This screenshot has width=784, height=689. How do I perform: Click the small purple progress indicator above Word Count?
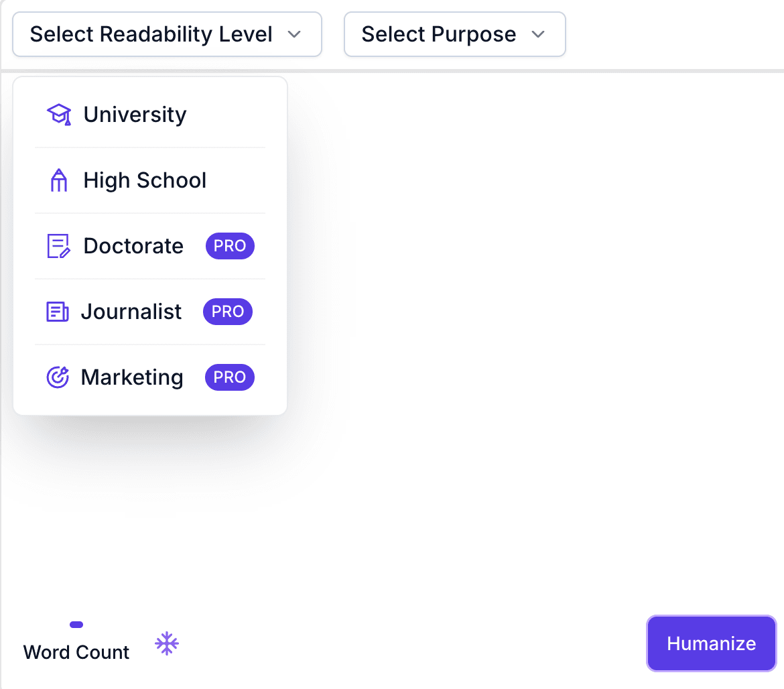tap(76, 624)
